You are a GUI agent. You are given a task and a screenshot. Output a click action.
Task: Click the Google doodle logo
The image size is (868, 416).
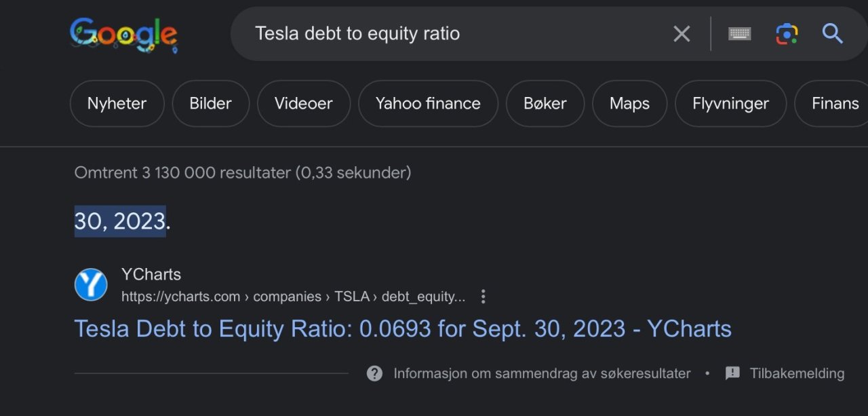[x=123, y=35]
